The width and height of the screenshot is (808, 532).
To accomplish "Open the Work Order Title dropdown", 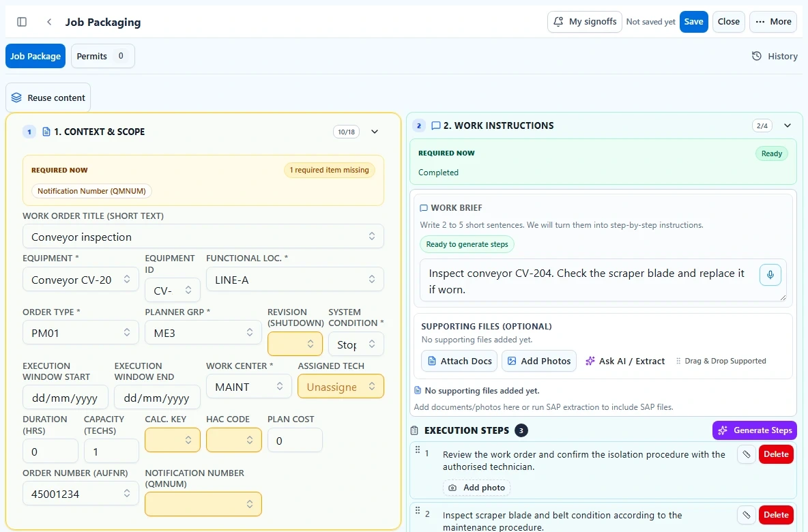I will pyautogui.click(x=203, y=237).
